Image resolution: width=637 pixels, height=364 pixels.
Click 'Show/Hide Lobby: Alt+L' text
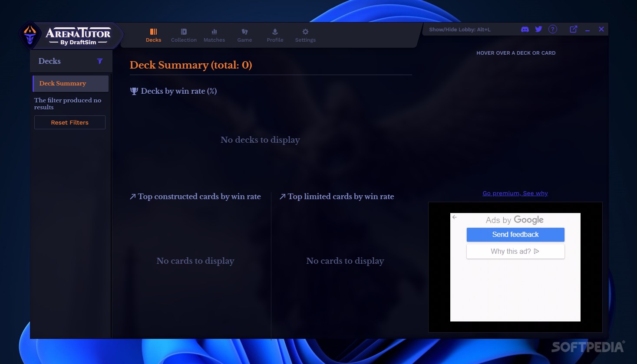coord(460,30)
